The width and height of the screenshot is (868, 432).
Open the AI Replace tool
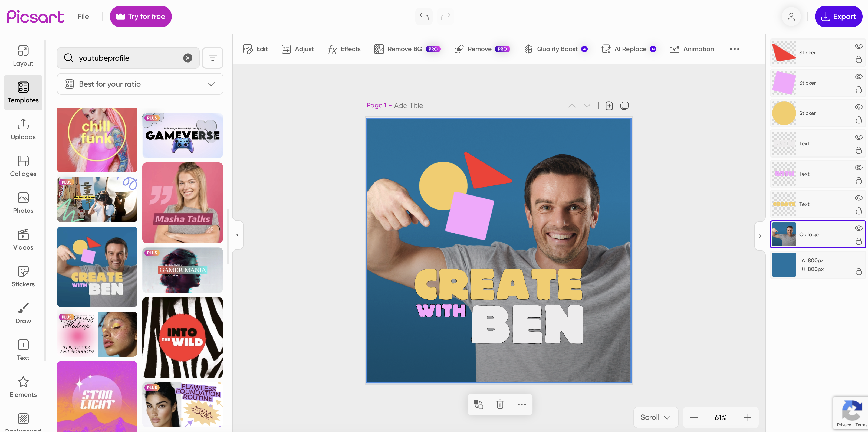pos(627,49)
